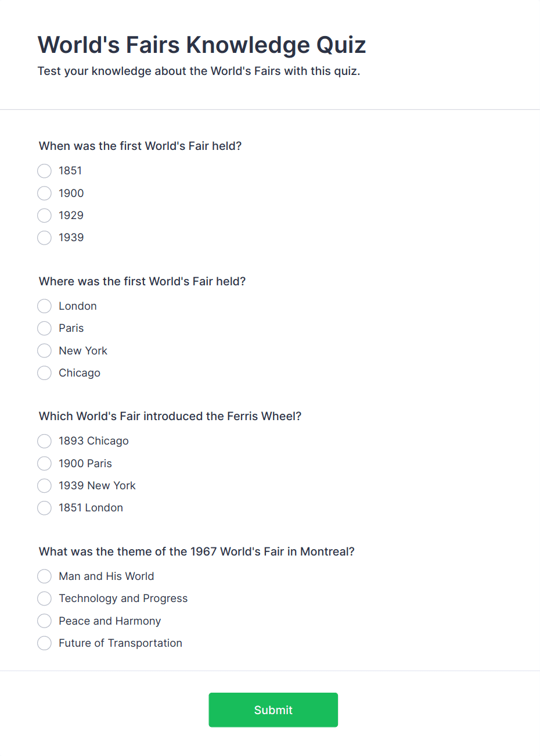Choose London as first fair location
540x756 pixels.
tap(45, 306)
